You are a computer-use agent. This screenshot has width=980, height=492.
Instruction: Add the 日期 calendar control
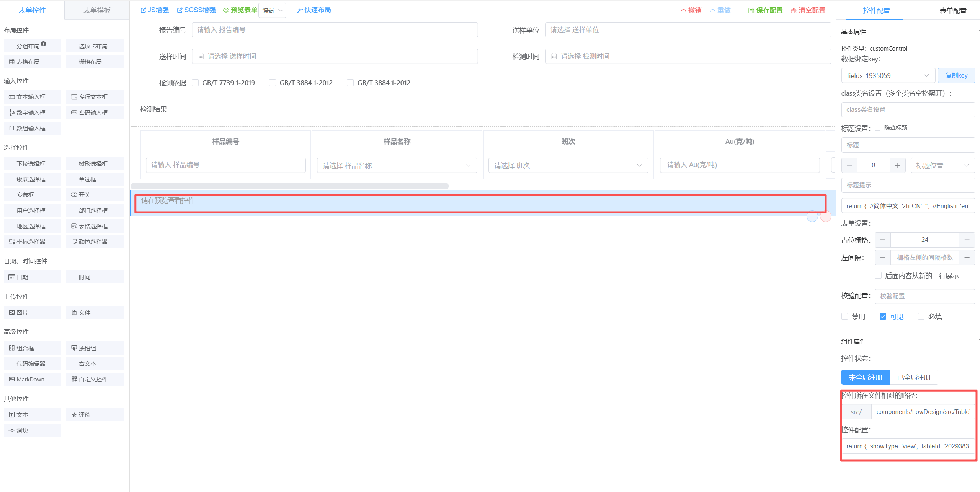tap(33, 277)
